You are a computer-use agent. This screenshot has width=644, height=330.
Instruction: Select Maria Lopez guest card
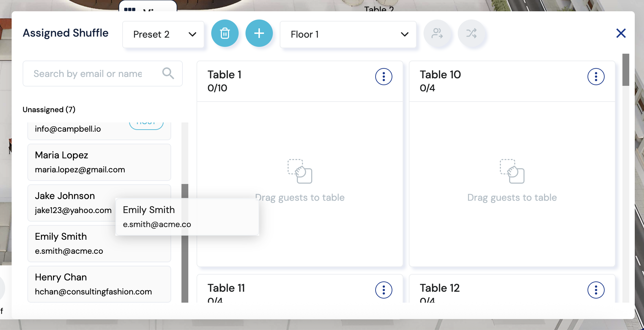click(x=99, y=162)
